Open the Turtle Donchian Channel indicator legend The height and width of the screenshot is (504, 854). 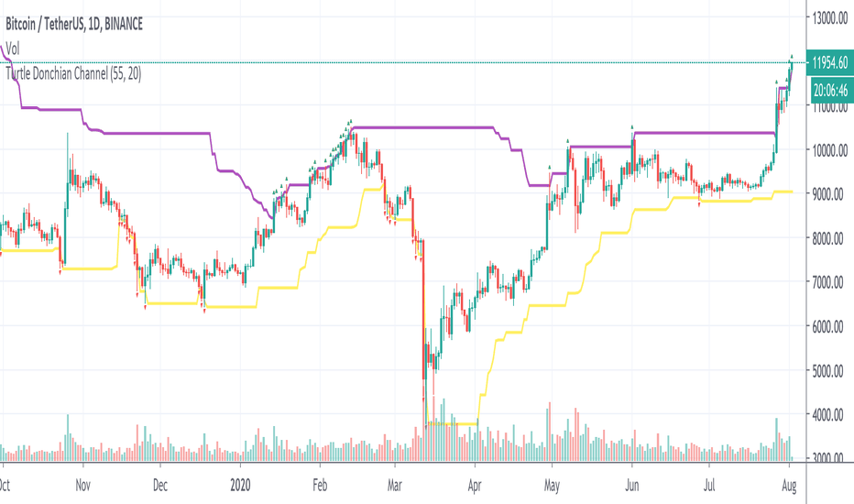click(x=73, y=73)
